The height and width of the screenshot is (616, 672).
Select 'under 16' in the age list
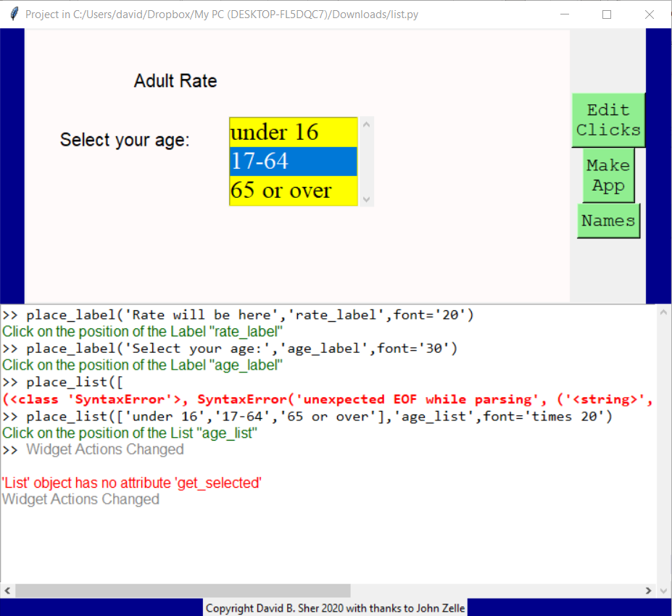tap(293, 132)
